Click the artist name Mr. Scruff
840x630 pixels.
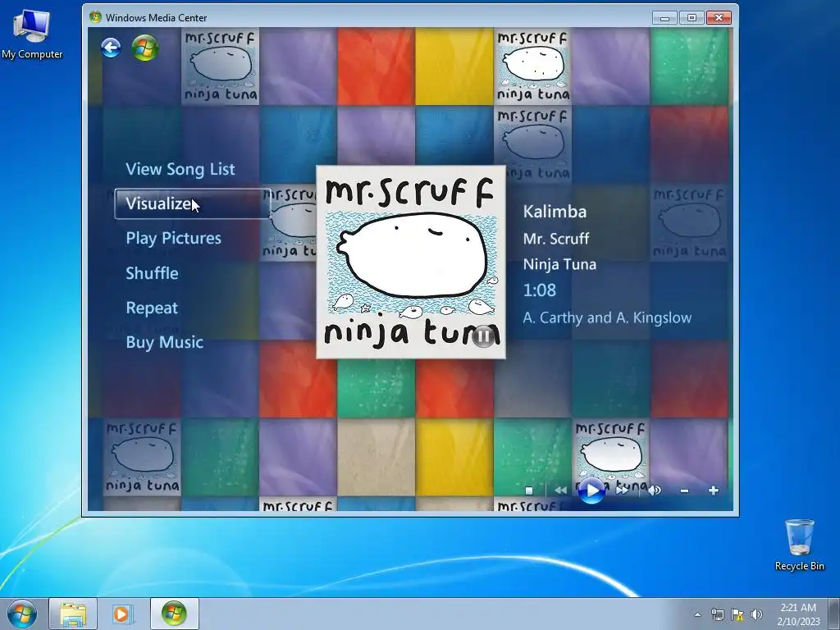tap(556, 239)
